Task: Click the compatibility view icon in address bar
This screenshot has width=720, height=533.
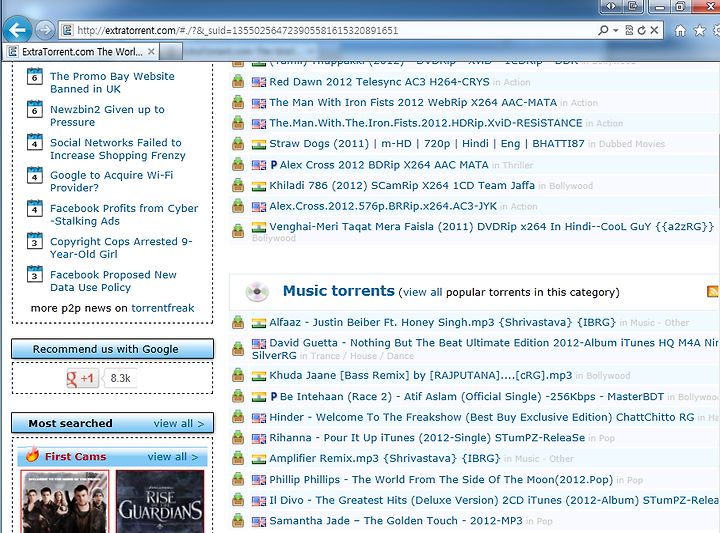Action: coord(629,30)
